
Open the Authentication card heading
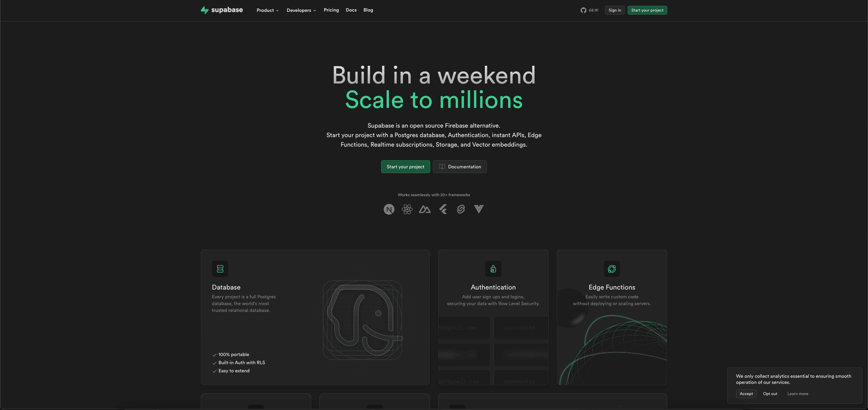(493, 287)
